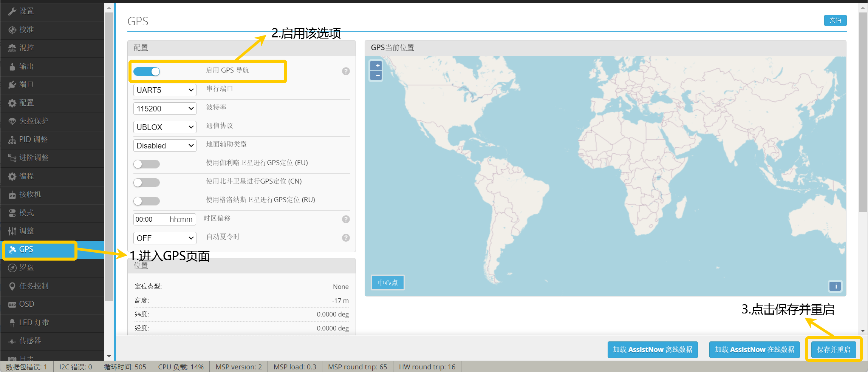Image resolution: width=868 pixels, height=372 pixels.
Task: Click help icon beside 启用 GPS 导航
Action: [x=345, y=71]
